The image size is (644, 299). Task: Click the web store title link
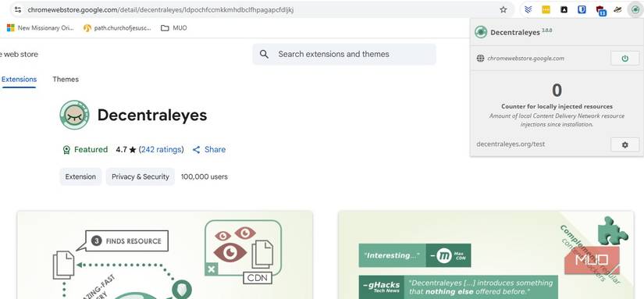click(x=19, y=54)
